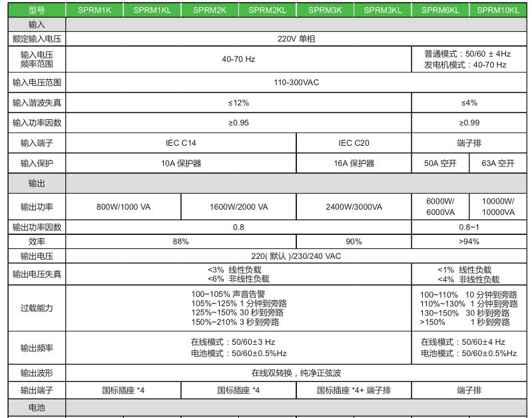This screenshot has height=418, width=532.
Task: Click the 10A 保护器 cell
Action: [180, 163]
